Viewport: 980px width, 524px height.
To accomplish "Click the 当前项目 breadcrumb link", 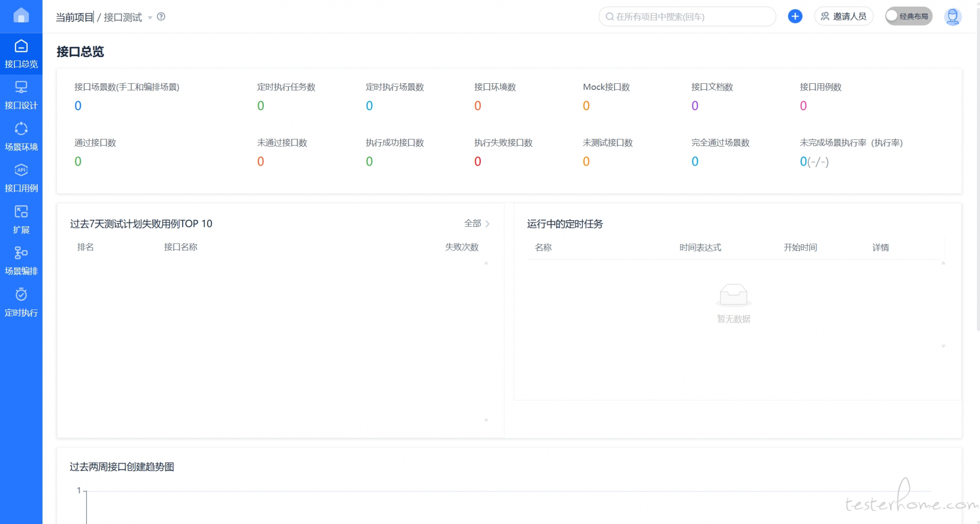I will [75, 17].
